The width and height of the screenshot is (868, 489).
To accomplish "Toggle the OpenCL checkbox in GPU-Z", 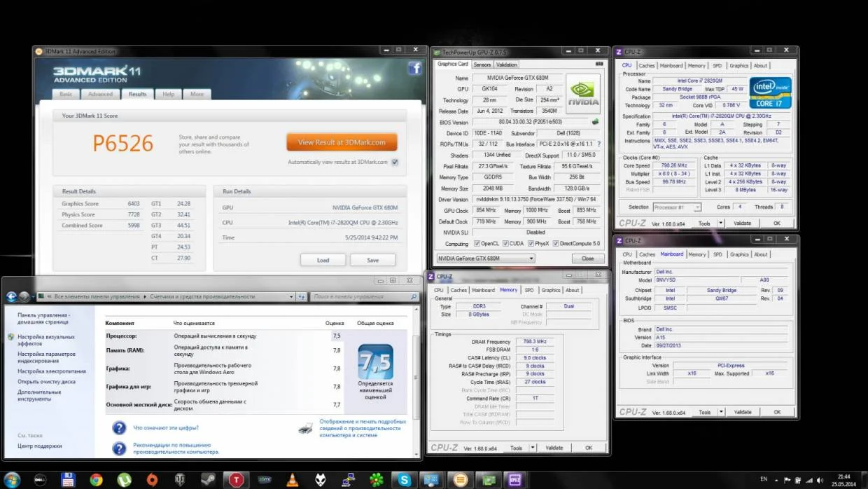I will pos(477,244).
